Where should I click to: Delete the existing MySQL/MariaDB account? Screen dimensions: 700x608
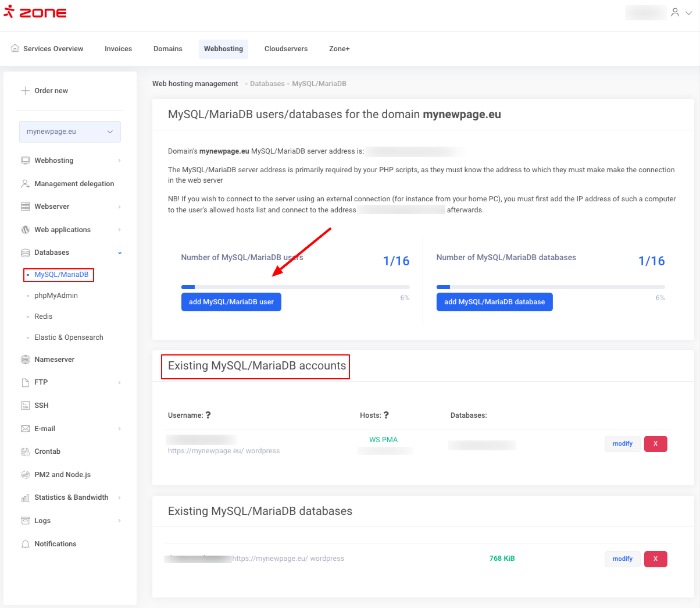(x=655, y=444)
